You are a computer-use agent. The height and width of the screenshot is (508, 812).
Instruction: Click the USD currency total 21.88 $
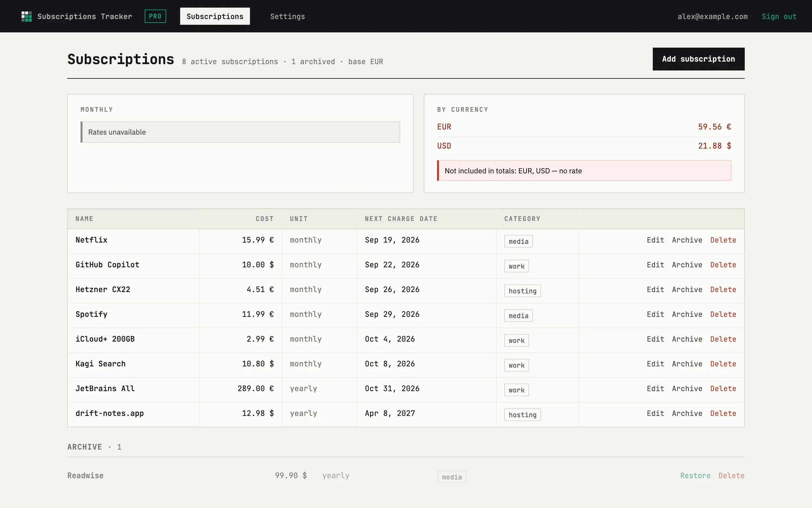(714, 146)
